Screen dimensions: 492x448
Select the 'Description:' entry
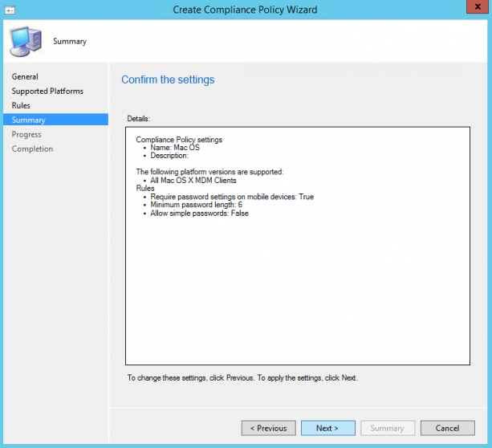(x=169, y=156)
